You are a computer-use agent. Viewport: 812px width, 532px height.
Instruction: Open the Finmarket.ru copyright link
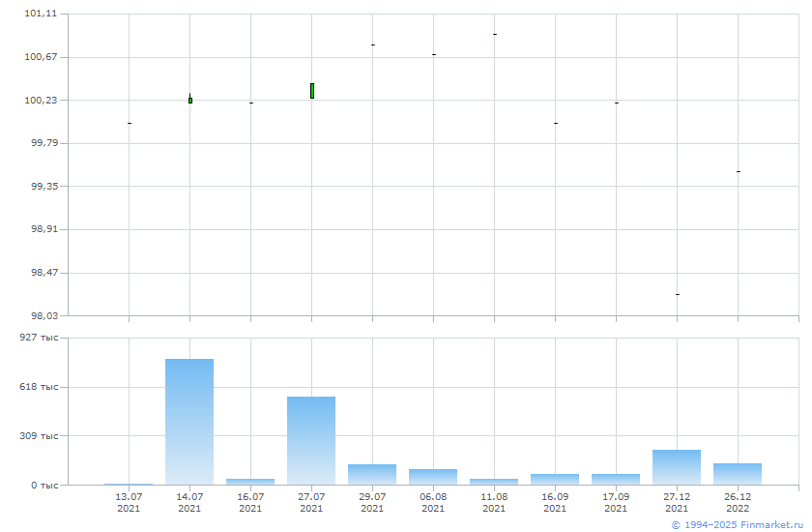pos(738,525)
